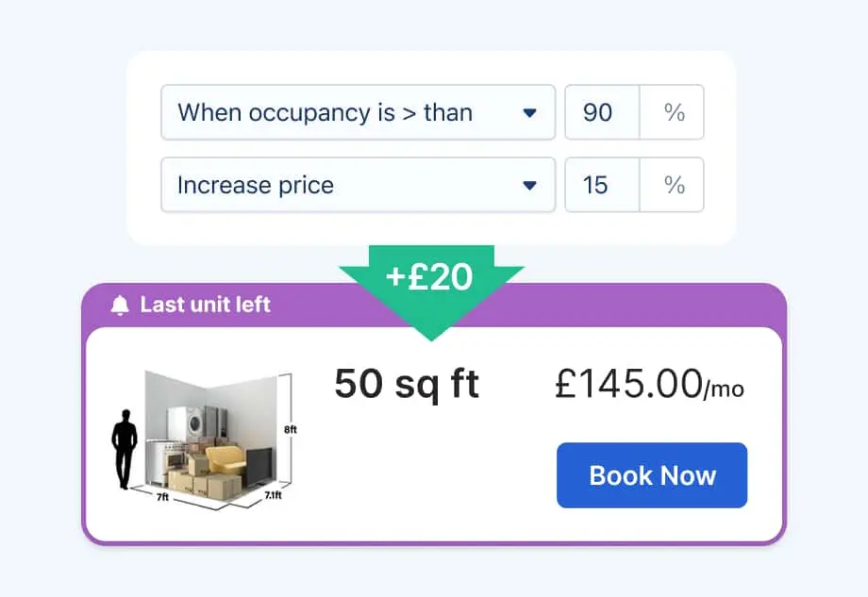Click the percent symbol beside 90
The height and width of the screenshot is (597, 868).
tap(673, 112)
